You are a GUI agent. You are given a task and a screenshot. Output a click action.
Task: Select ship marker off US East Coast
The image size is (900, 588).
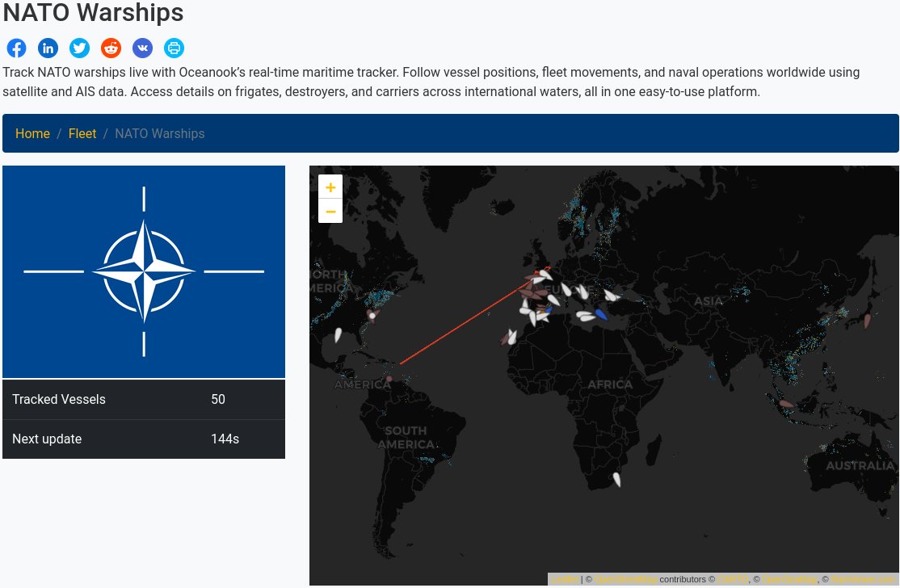372,315
